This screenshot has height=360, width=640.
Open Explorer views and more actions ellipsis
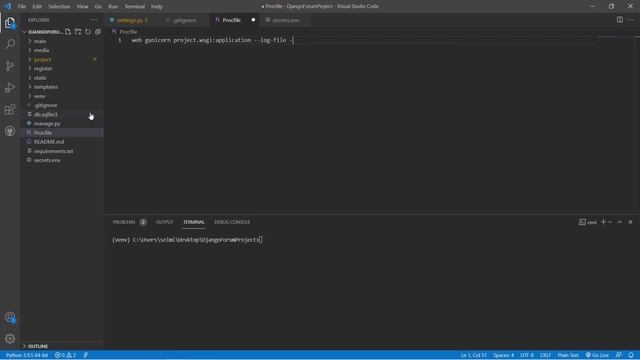(x=94, y=20)
